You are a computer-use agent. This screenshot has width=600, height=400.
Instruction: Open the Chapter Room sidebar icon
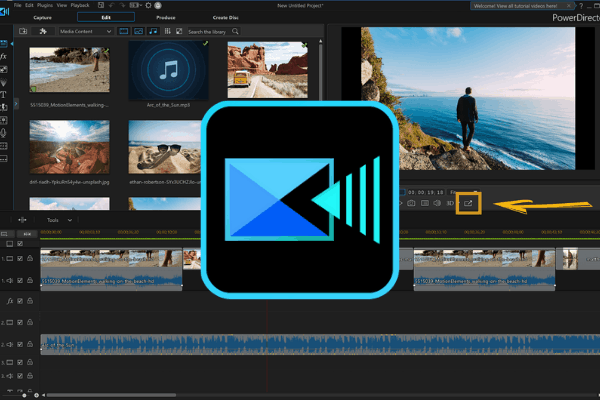pyautogui.click(x=3, y=146)
